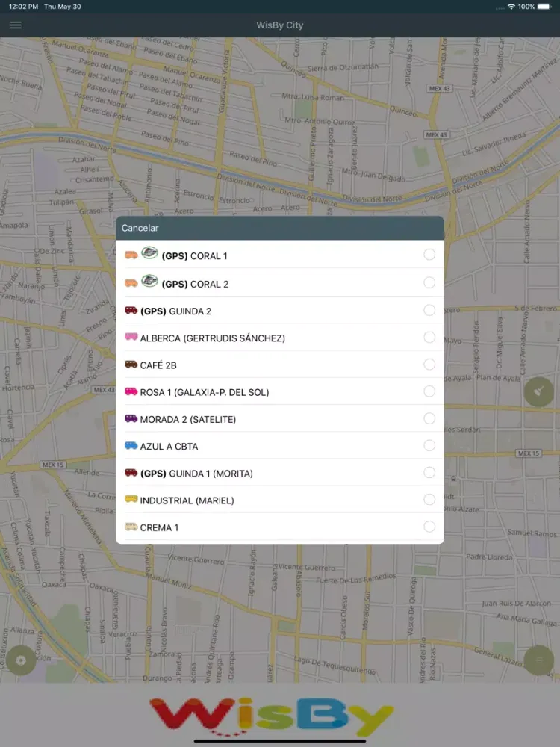560x747 pixels.
Task: Click the ALBERCA (GERTRUDIS SÁNCHEZ) route label
Action: [212, 338]
